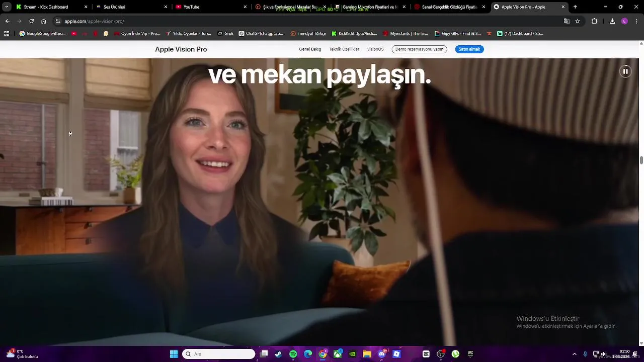Open Giphy GIFs bookmark
Screen dimensions: 644x362
pos(458,34)
